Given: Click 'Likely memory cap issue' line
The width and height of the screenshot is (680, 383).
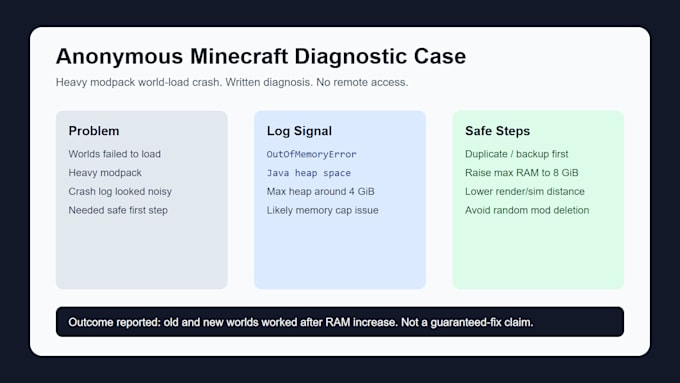Looking at the screenshot, I should point(323,210).
